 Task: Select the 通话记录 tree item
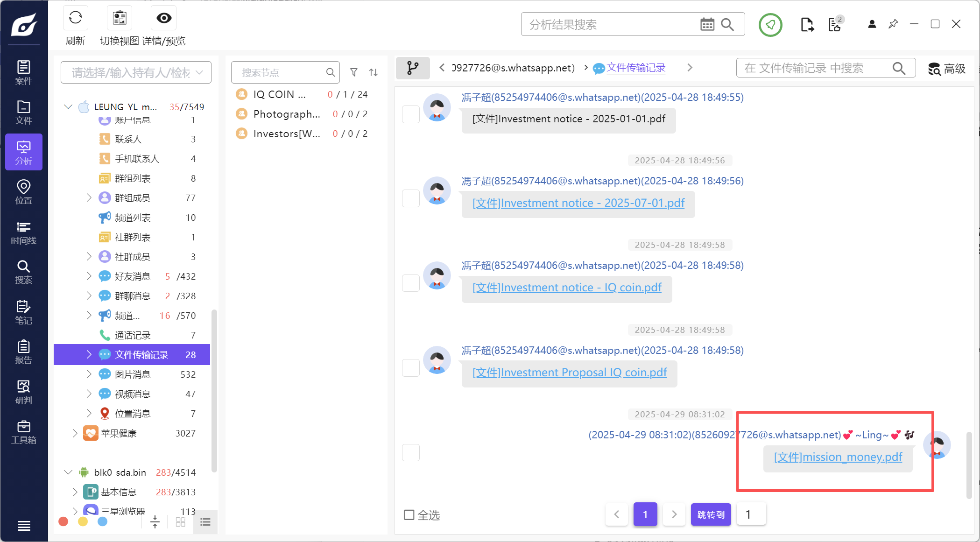[133, 335]
